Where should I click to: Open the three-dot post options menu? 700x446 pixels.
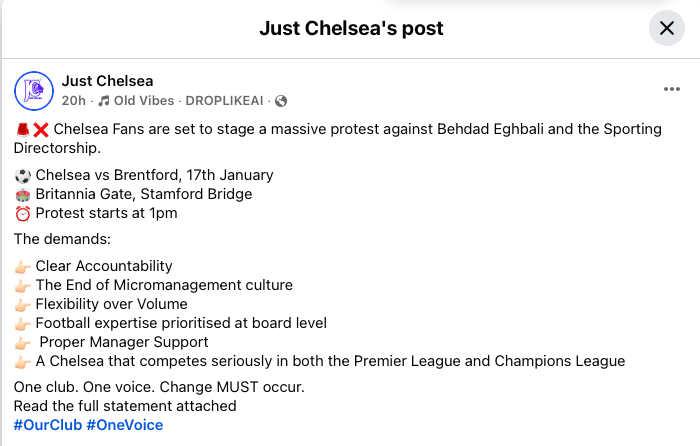[672, 89]
